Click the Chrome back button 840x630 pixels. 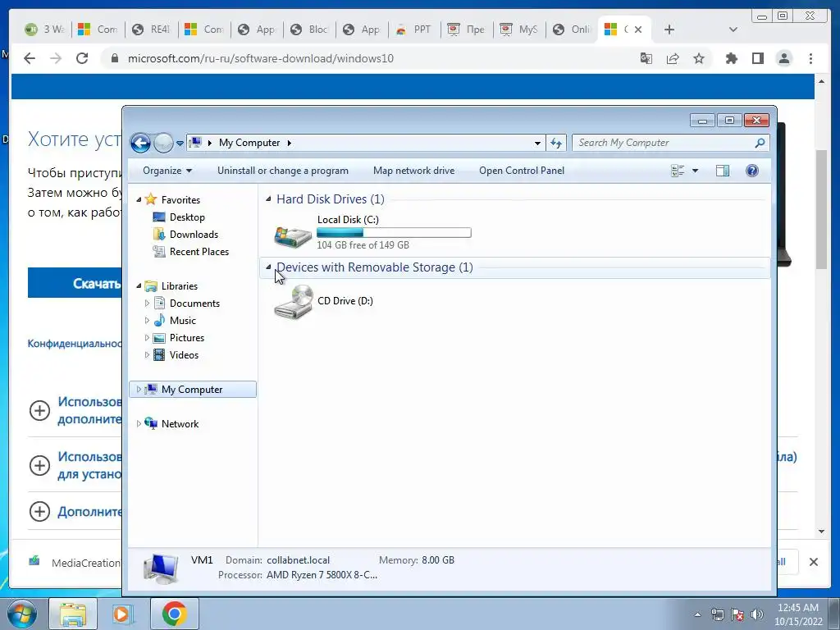click(30, 58)
